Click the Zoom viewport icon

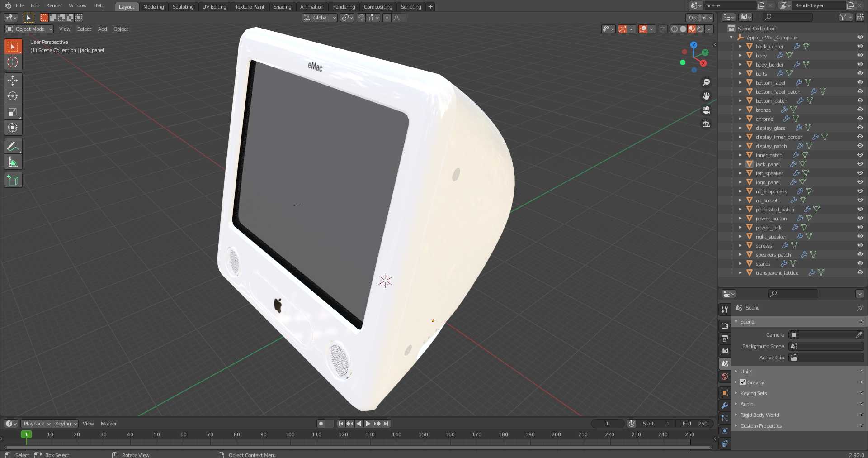coord(706,82)
